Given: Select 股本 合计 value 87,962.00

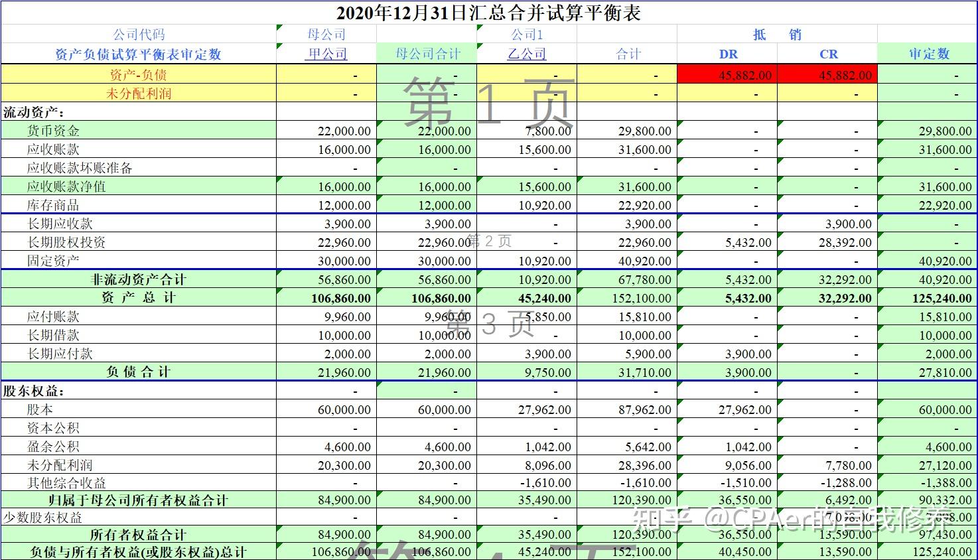Looking at the screenshot, I should coord(644,410).
